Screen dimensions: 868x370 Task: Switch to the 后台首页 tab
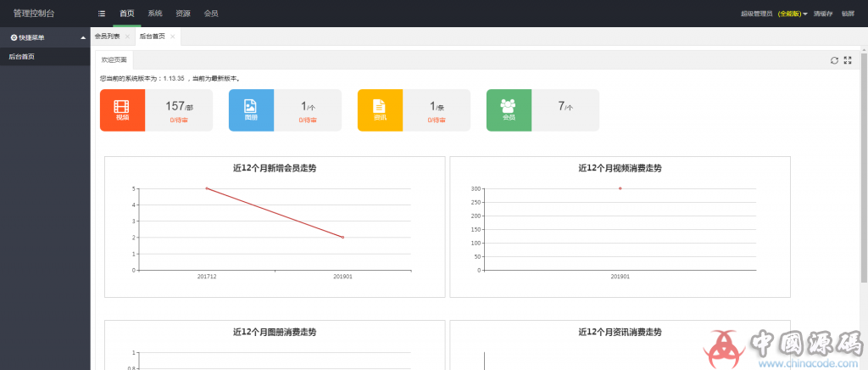[x=152, y=36]
